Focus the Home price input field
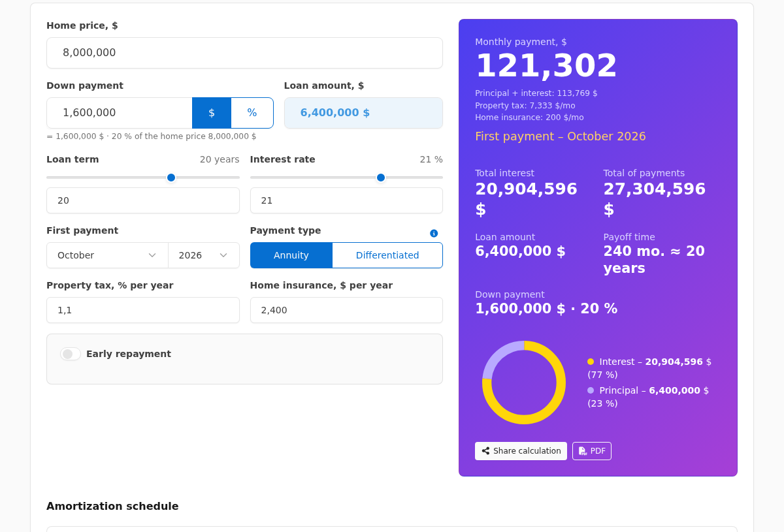Viewport: 784px width, 532px height. [244, 53]
